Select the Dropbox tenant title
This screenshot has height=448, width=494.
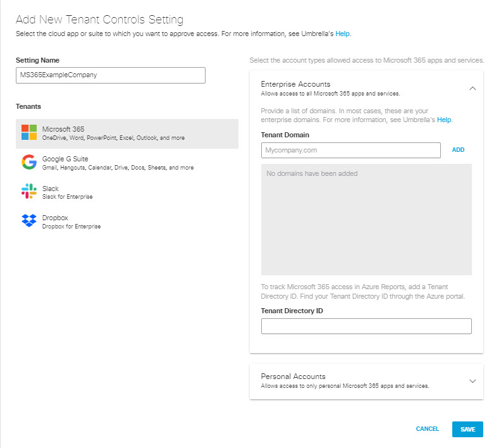pos(55,218)
